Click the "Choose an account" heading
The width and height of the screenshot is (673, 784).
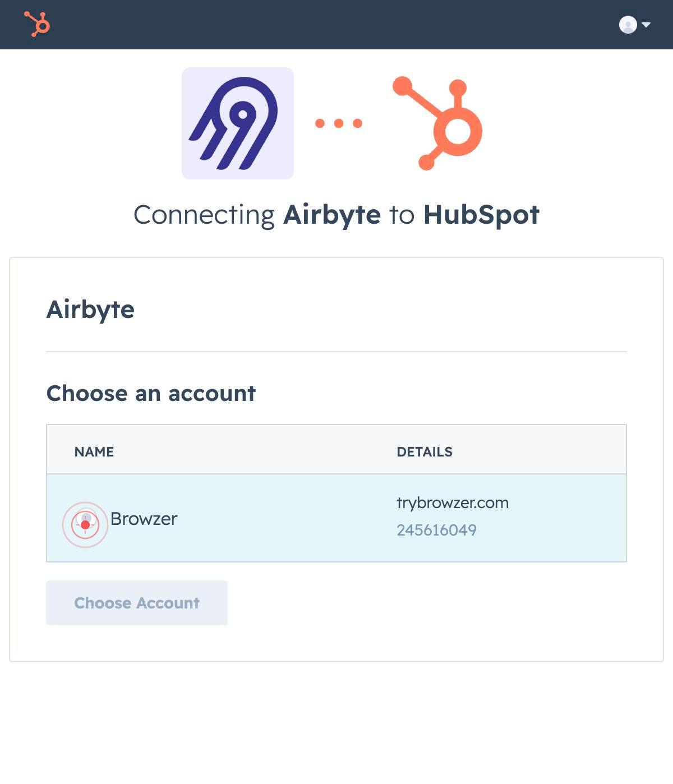pyautogui.click(x=151, y=393)
